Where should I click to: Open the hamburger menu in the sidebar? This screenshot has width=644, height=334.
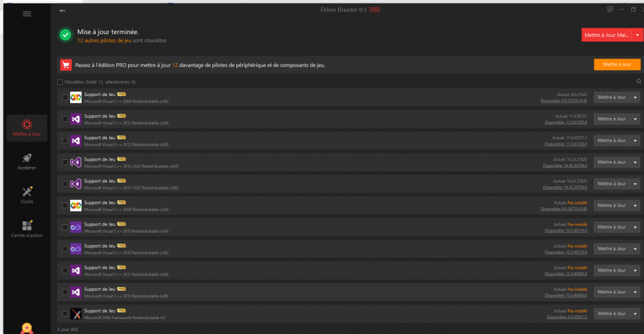point(27,14)
